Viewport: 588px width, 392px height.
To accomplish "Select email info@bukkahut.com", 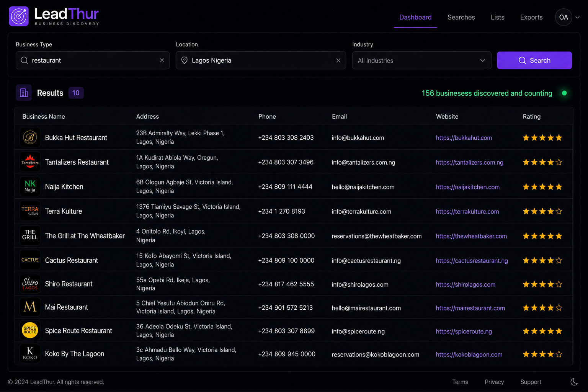I will 358,138.
